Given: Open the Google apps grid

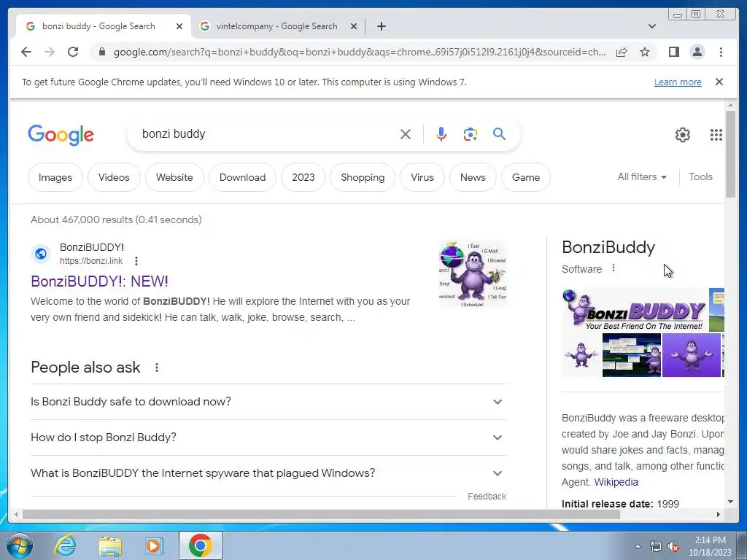Looking at the screenshot, I should [x=716, y=135].
